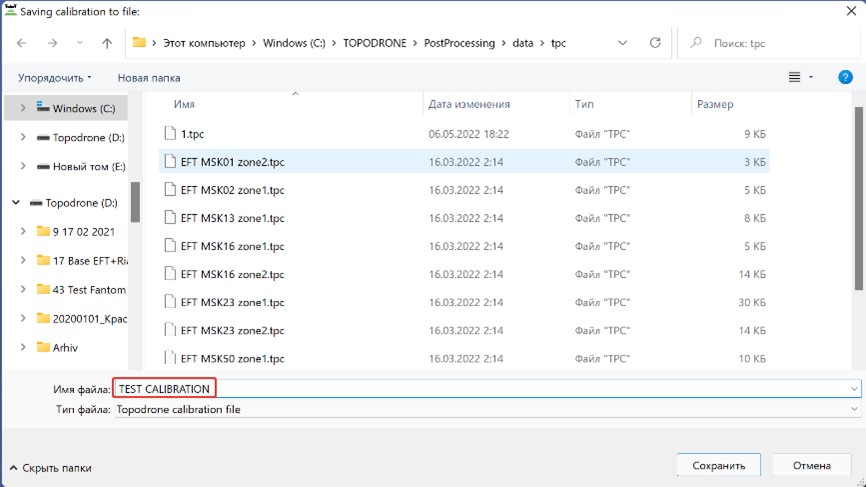The image size is (866, 487).
Task: Select 'data' in breadcrumb path
Action: click(x=522, y=43)
